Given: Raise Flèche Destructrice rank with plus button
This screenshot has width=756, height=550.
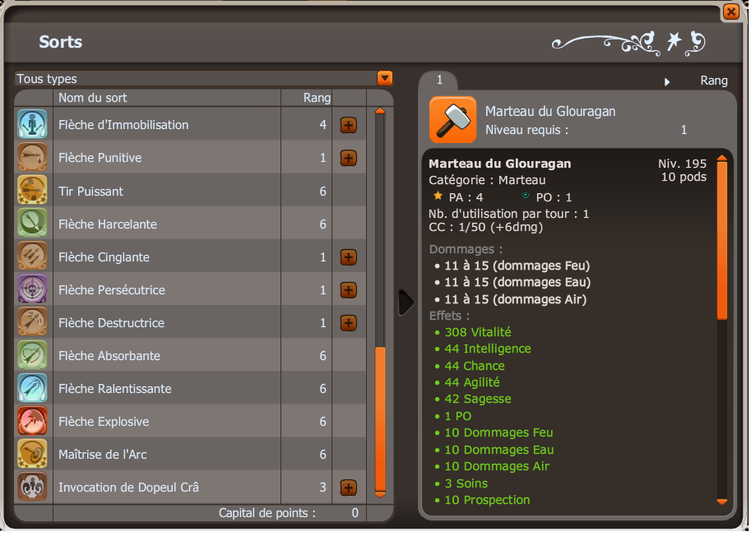Looking at the screenshot, I should click(349, 323).
